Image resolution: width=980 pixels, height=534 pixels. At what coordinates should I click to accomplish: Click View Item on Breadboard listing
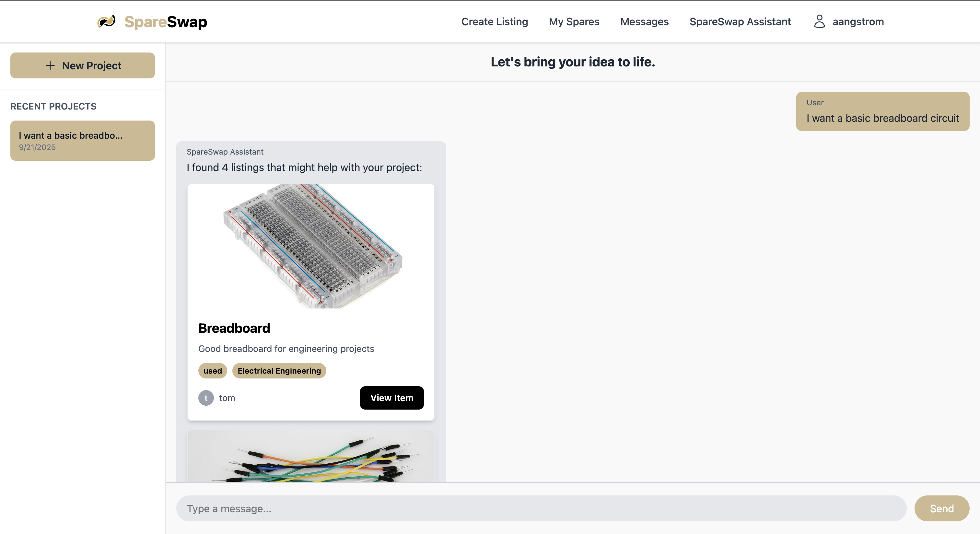point(391,398)
